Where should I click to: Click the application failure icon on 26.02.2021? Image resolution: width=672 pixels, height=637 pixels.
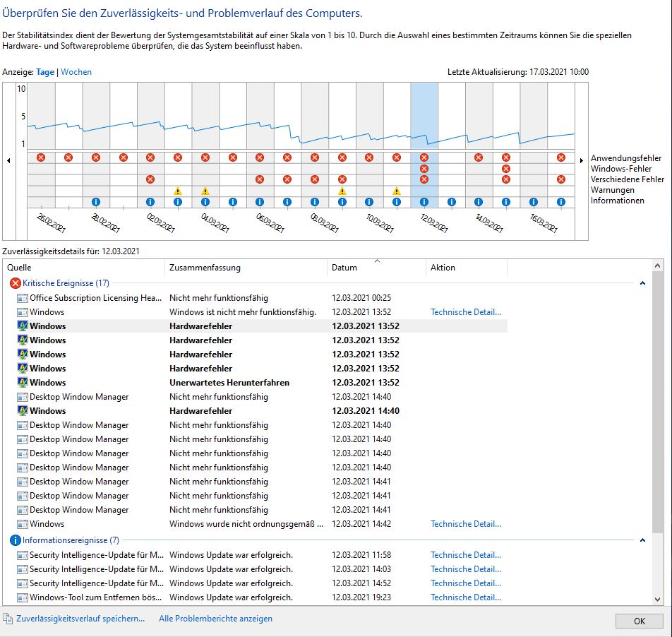[41, 157]
